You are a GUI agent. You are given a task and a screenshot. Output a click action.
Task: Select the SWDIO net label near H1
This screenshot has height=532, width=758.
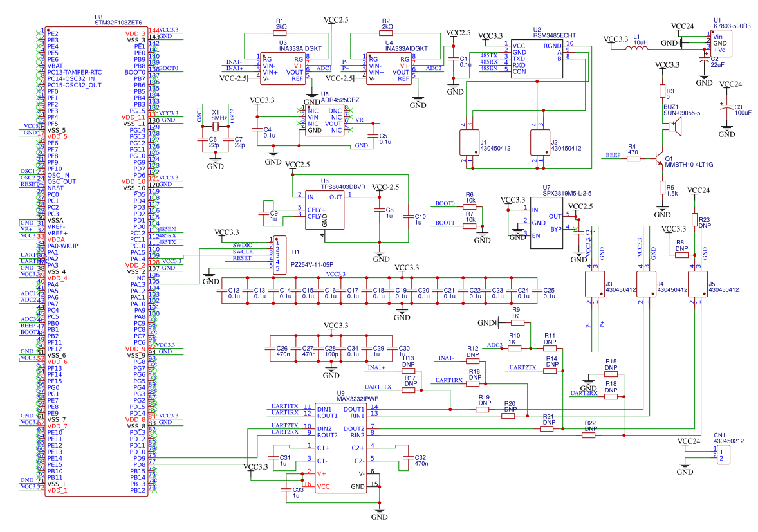[242, 246]
